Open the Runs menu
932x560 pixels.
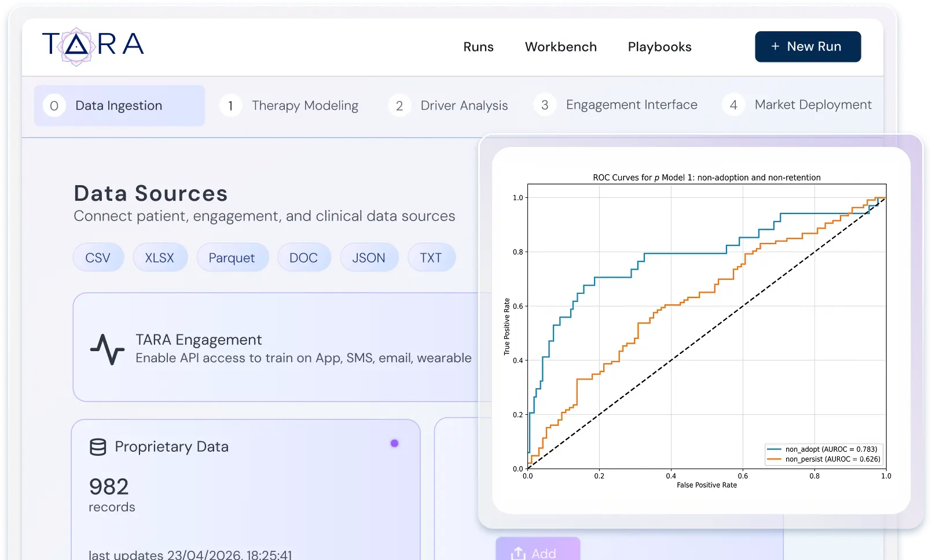click(478, 47)
